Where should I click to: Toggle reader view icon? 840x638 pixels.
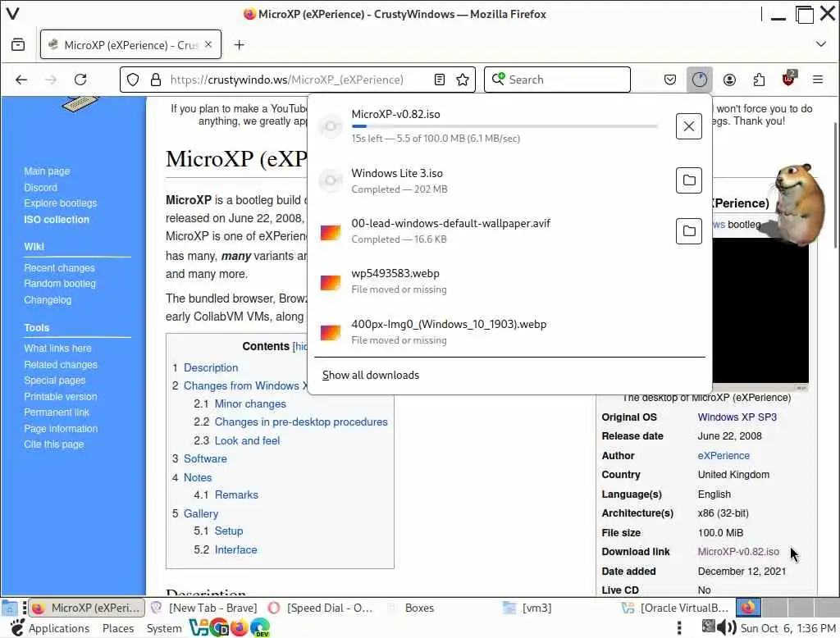[440, 80]
